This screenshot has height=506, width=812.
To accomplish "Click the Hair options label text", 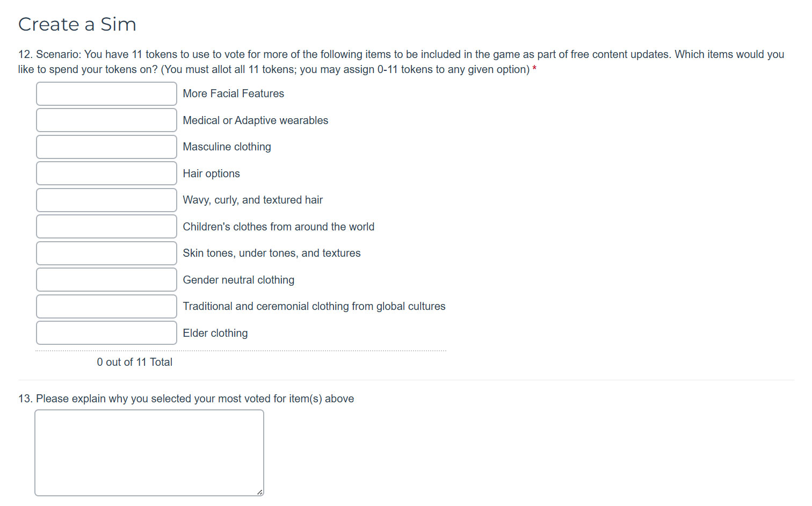I will coord(212,174).
